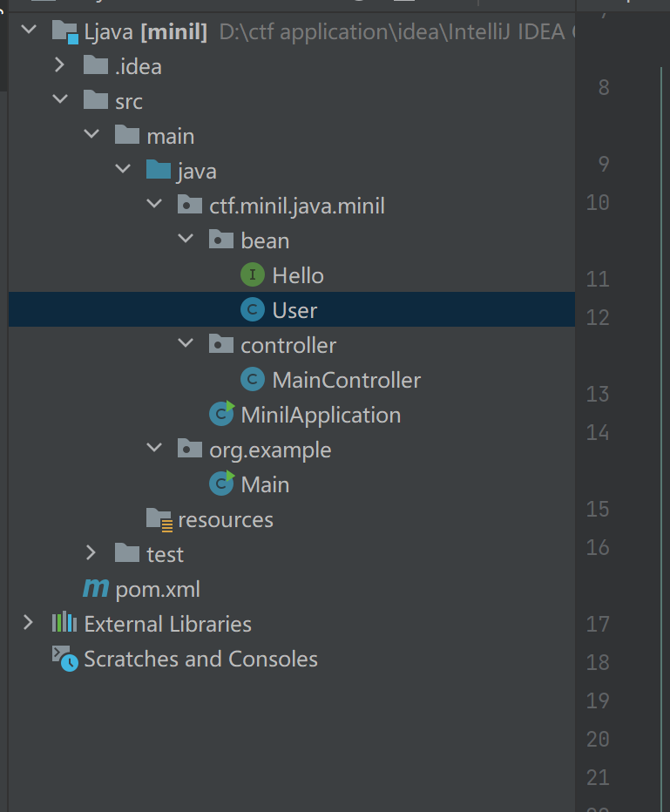
Task: Expand External Libraries node
Action: [28, 624]
